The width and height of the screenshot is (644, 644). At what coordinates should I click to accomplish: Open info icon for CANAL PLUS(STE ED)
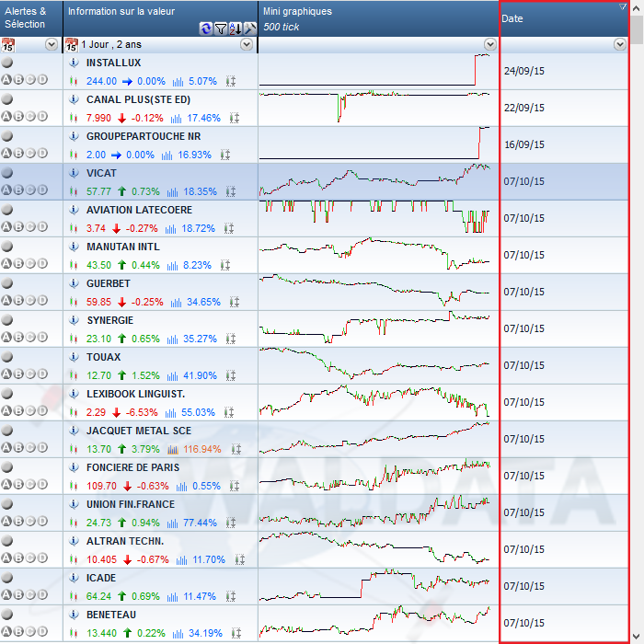(x=74, y=99)
